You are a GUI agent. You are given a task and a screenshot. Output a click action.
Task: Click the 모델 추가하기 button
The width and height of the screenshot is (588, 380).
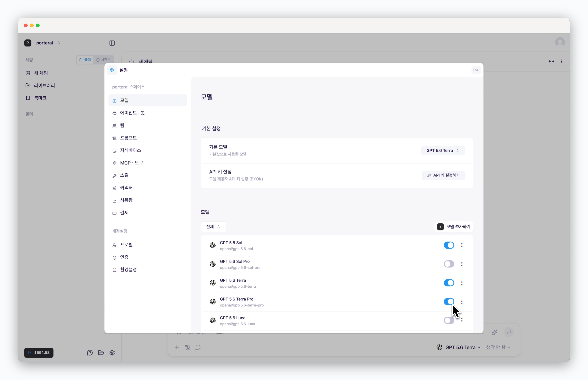[453, 227]
